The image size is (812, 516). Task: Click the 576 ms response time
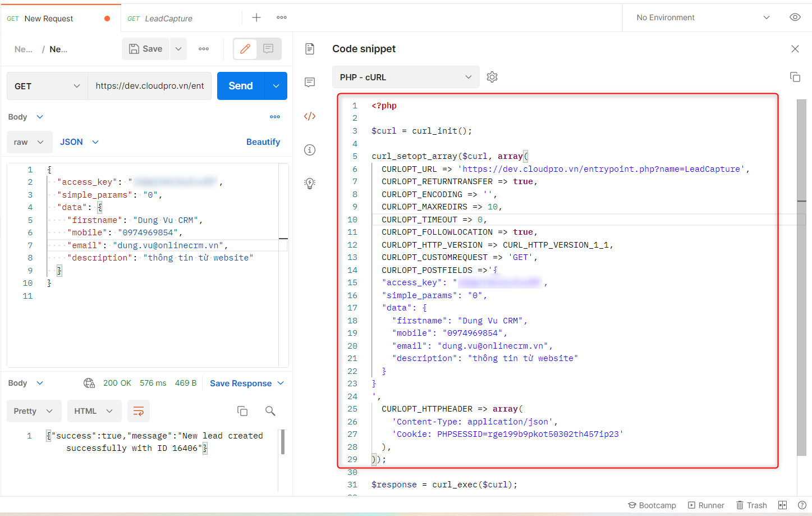(x=153, y=383)
